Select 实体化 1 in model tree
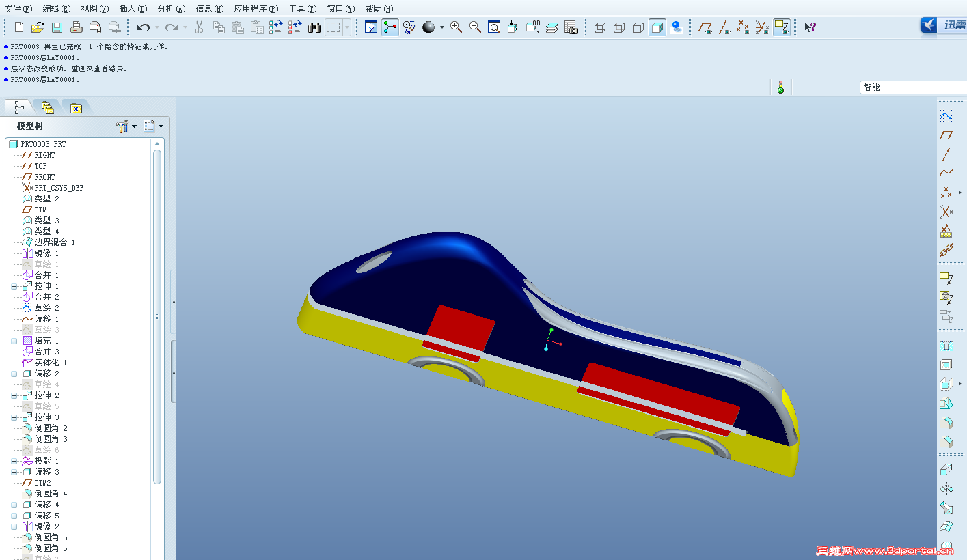Viewport: 967px width, 560px height. pos(51,363)
